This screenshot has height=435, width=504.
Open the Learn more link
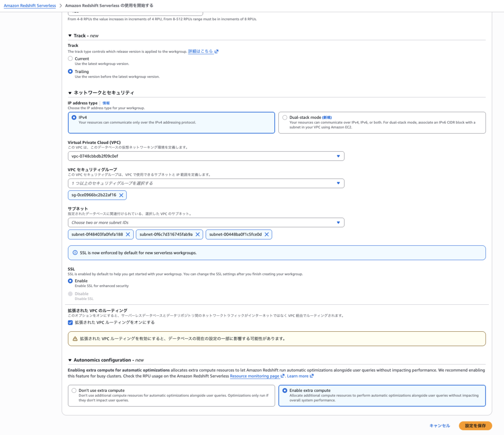pos(298,376)
